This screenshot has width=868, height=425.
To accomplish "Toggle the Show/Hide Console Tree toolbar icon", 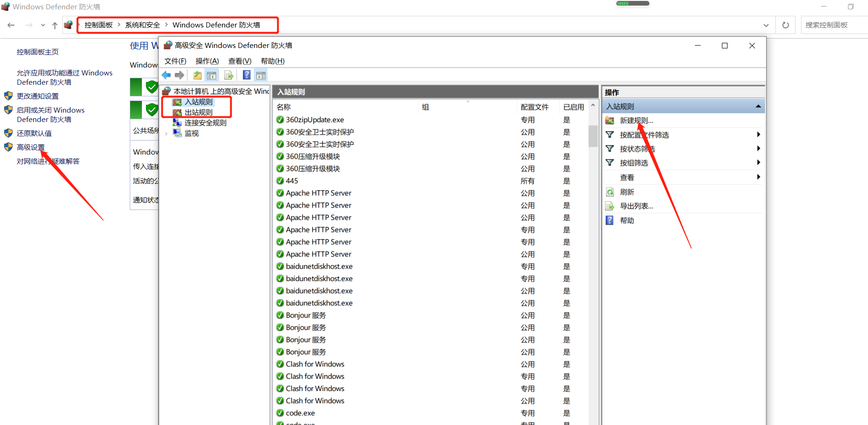I will [x=212, y=75].
